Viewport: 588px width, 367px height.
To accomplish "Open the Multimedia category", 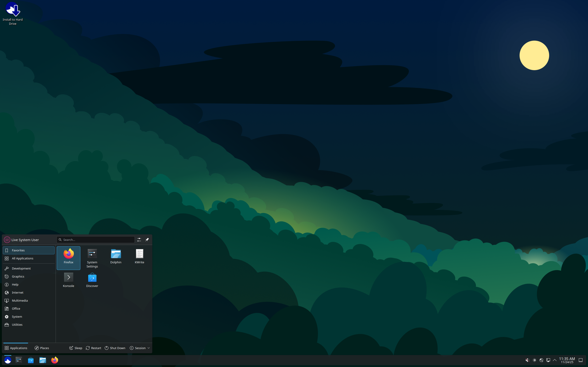I will tap(20, 300).
